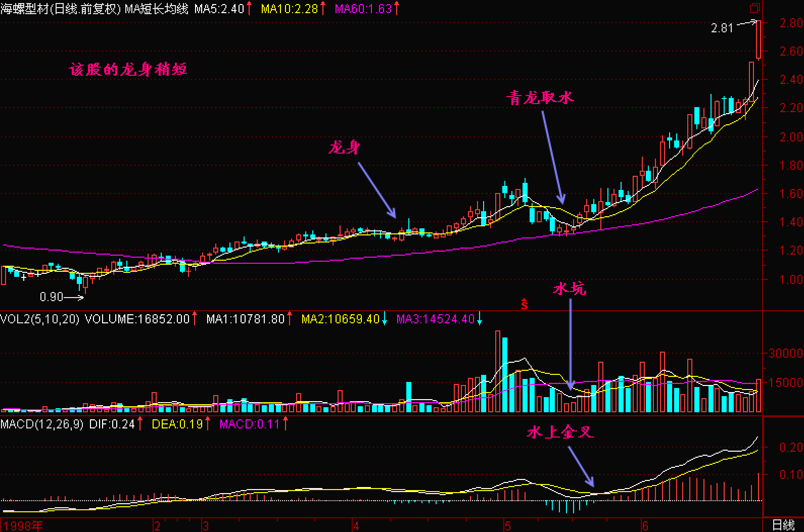
Task: Click the red up arrow after MA5:2.40
Action: pos(249,9)
